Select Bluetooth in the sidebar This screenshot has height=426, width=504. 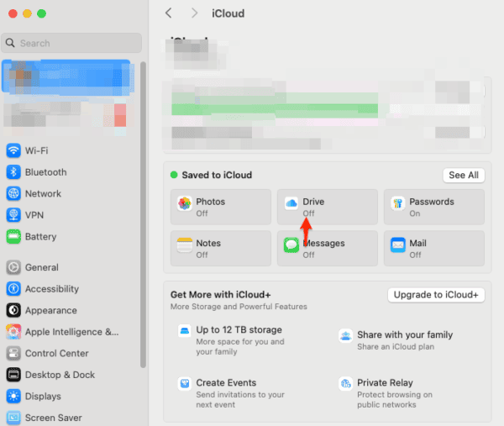click(x=45, y=172)
